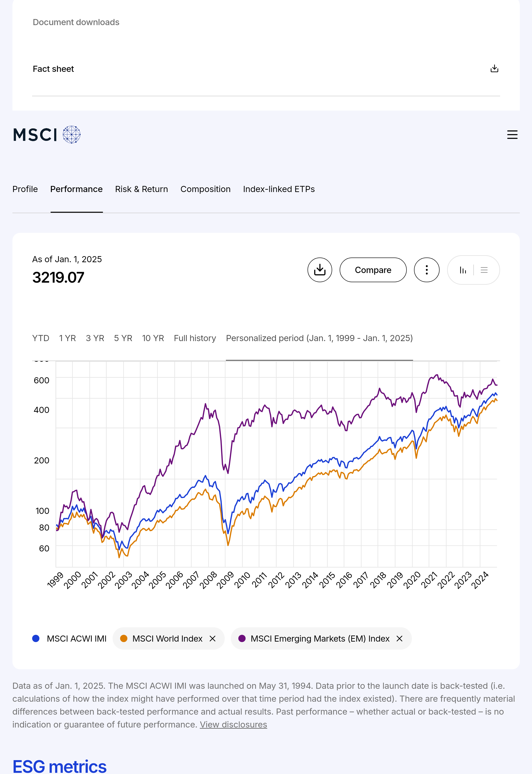532x774 pixels.
Task: Click the MSCI globe logo
Action: click(x=72, y=135)
